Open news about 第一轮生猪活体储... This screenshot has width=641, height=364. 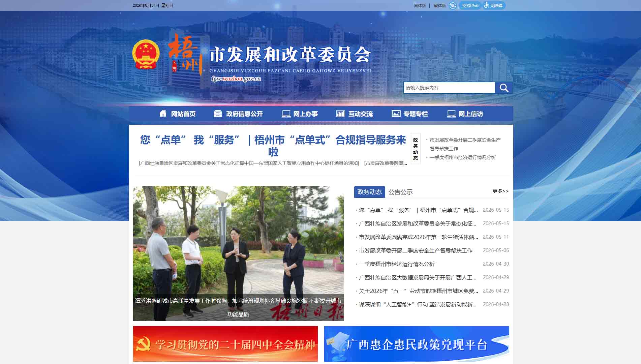click(418, 237)
